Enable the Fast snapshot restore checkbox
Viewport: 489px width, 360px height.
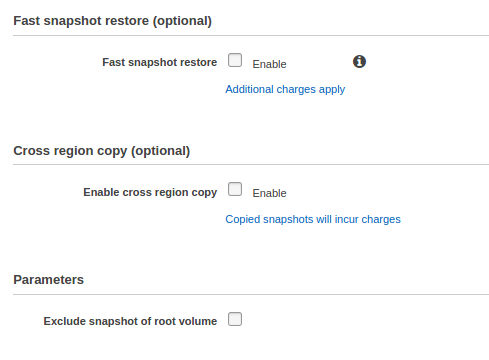click(235, 60)
